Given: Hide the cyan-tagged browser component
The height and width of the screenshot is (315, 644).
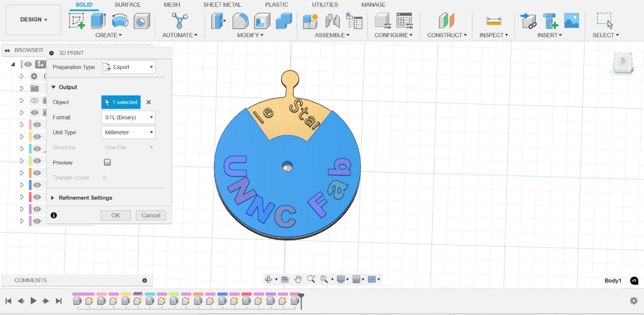Looking at the screenshot, I should [x=37, y=149].
